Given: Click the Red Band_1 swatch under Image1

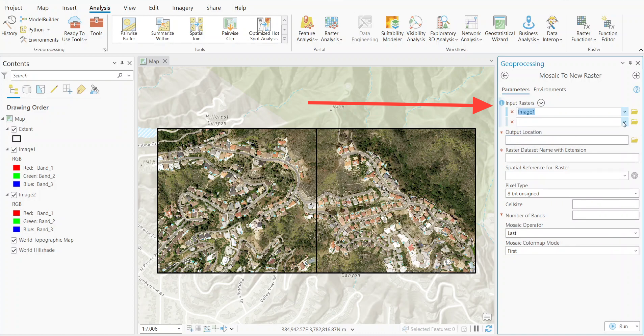Looking at the screenshot, I should tap(17, 168).
